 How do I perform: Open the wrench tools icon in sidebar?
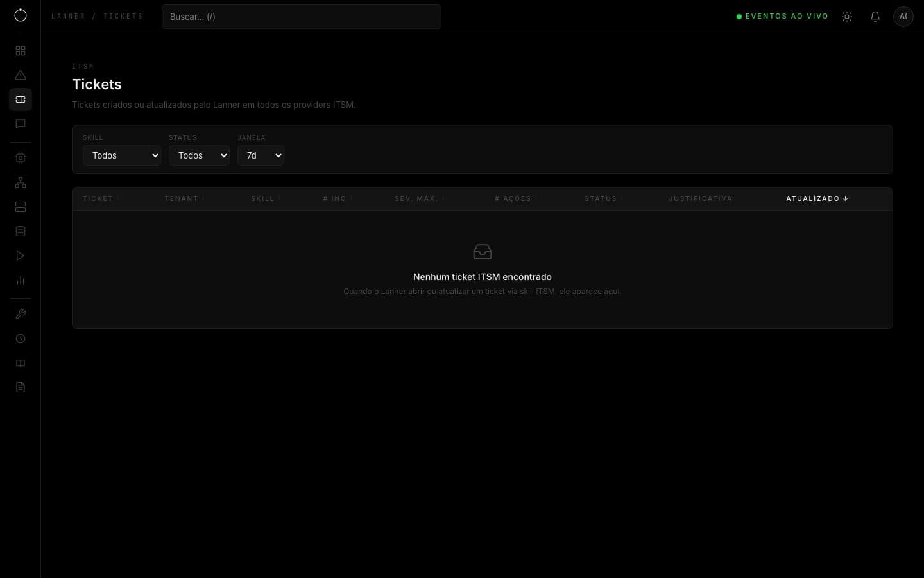(21, 314)
